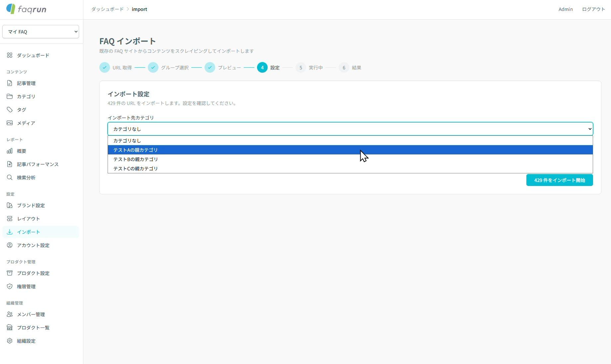Open ダッシュボード in sidebar menu
Viewport: 611px width, 364px height.
coord(41,55)
